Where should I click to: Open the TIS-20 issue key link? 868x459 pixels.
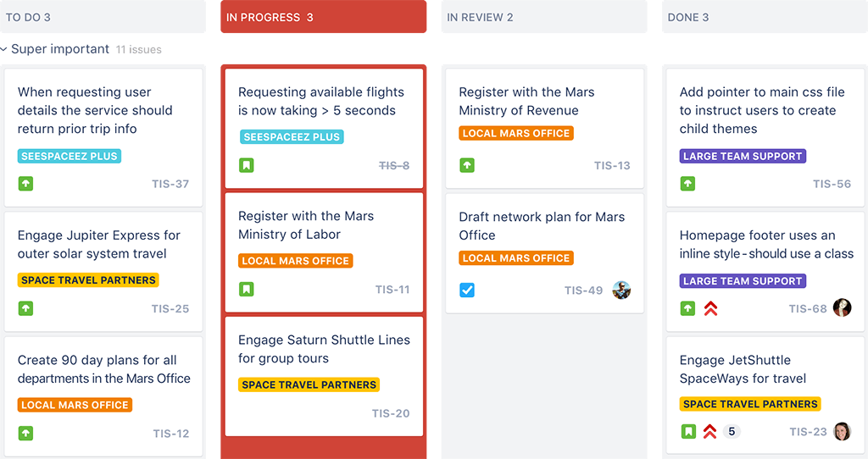pos(391,413)
